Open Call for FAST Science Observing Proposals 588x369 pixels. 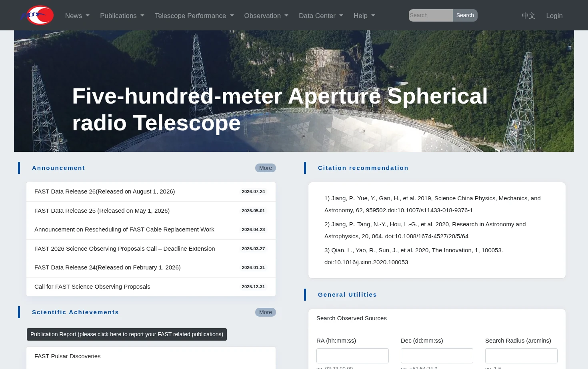(151, 287)
